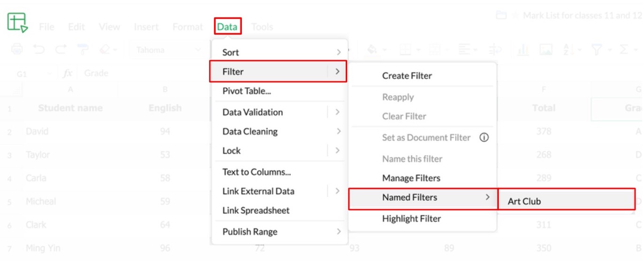Click the insert image icon
Image resolution: width=644 pixels, height=267 pixels.
pyautogui.click(x=545, y=49)
